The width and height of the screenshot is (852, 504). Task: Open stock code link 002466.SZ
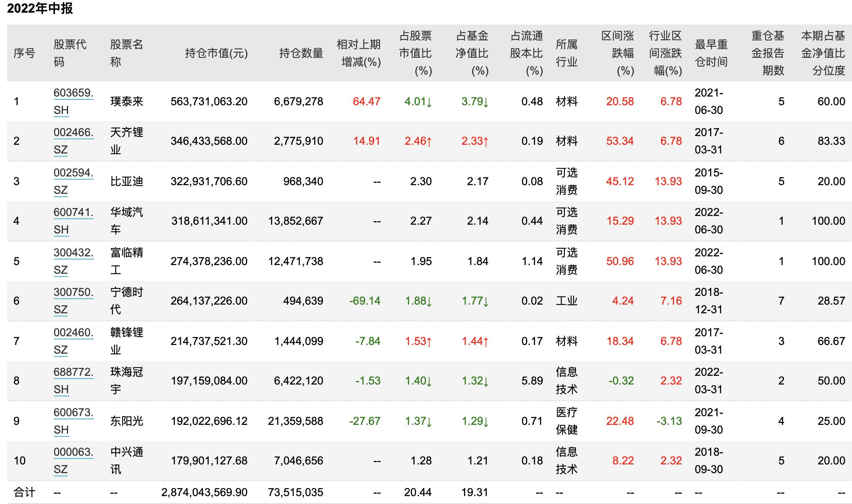click(74, 141)
